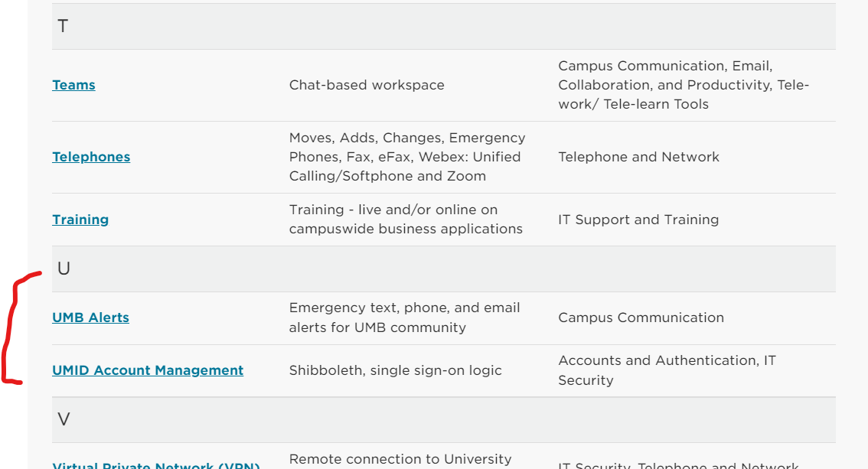The width and height of the screenshot is (868, 469).
Task: Click the Teams category text listing Collaboration
Action: coord(683,85)
